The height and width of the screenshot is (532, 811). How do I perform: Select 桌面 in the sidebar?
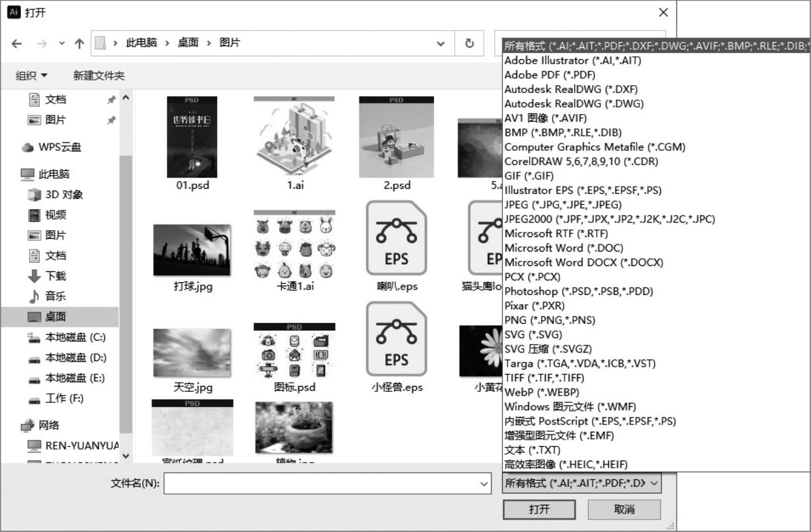tap(60, 316)
